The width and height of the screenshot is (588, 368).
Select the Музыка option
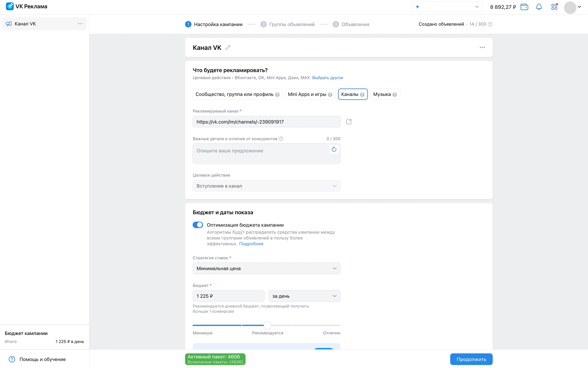[385, 94]
